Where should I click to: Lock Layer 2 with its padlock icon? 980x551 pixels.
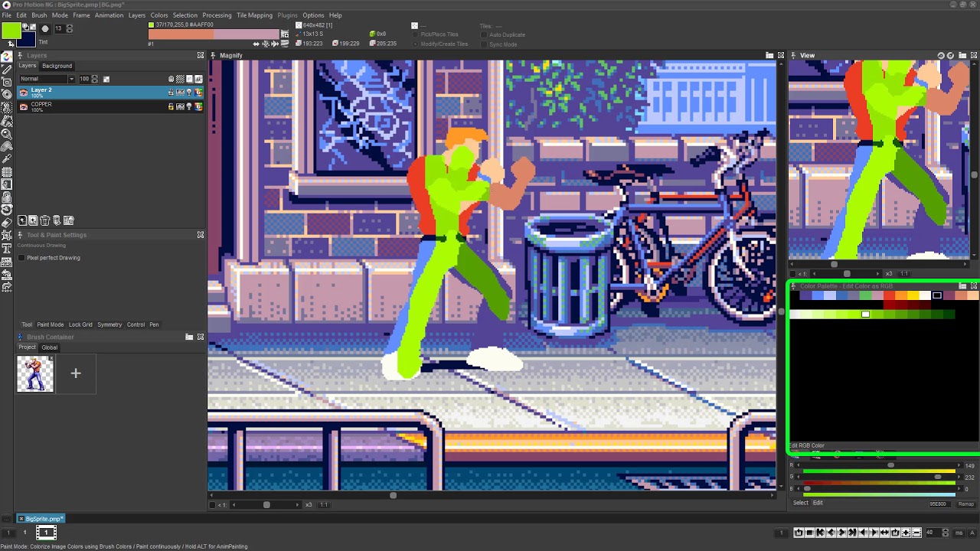171,93
